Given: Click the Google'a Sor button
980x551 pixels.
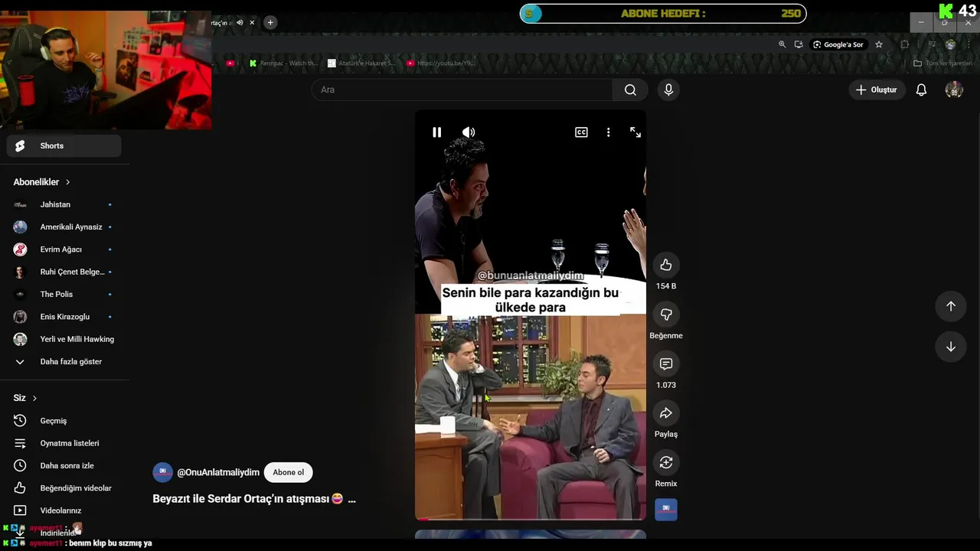Looking at the screenshot, I should click(838, 44).
